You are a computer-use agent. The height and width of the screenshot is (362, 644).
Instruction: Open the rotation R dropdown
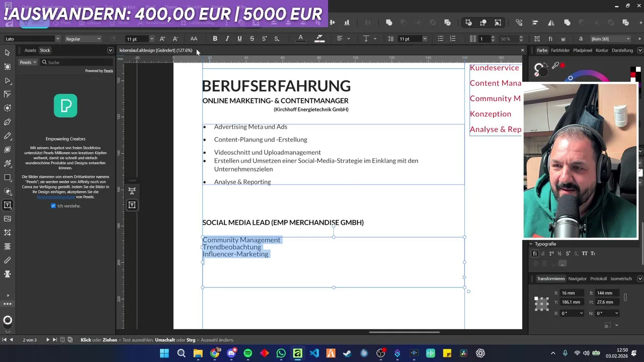click(582, 313)
